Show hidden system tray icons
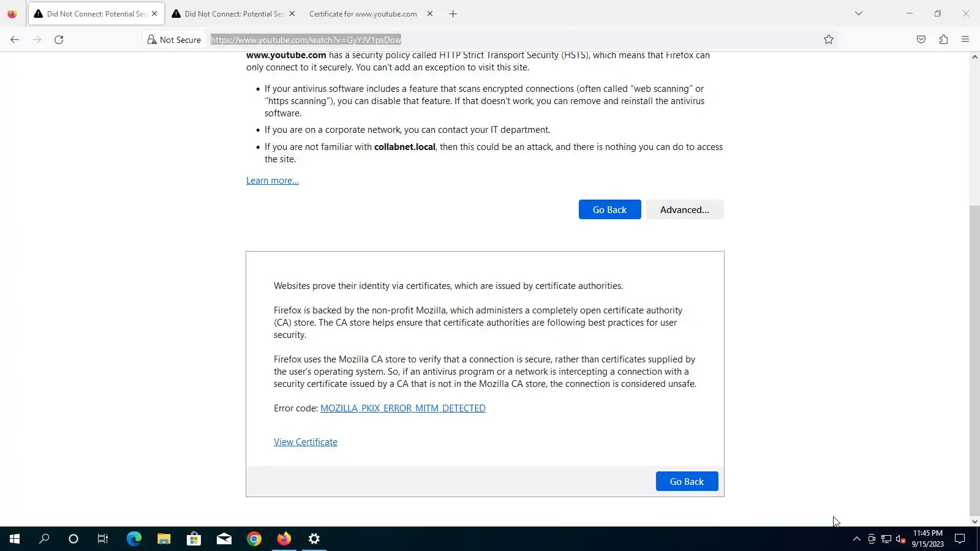Image resolution: width=980 pixels, height=551 pixels. tap(856, 539)
